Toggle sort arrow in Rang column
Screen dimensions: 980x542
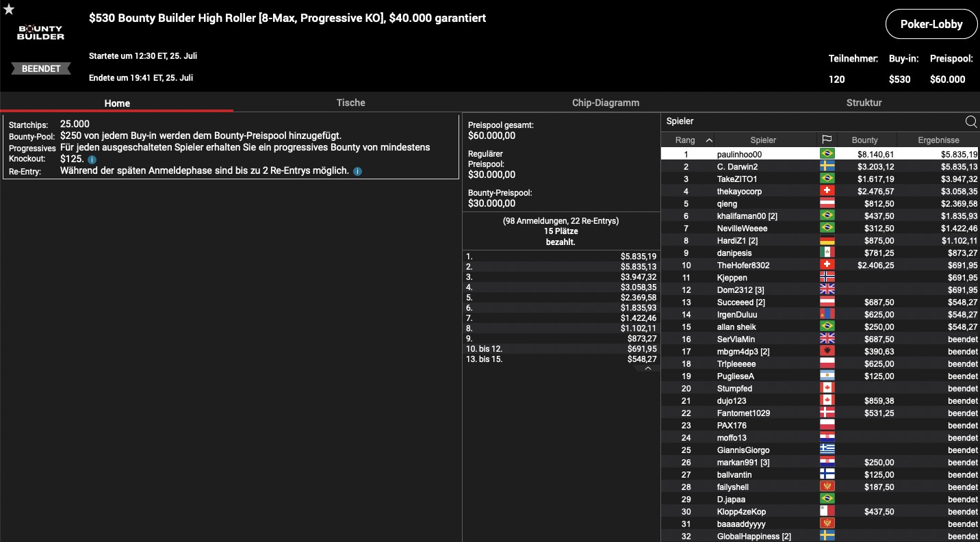pos(709,140)
